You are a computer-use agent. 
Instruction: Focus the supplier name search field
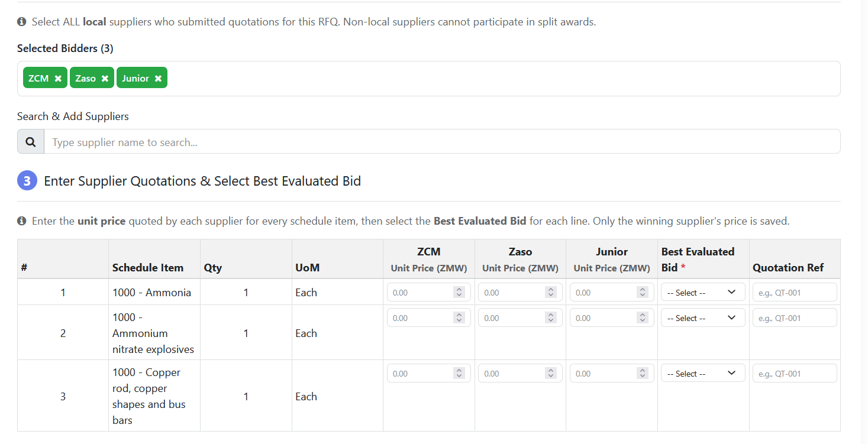(x=441, y=142)
